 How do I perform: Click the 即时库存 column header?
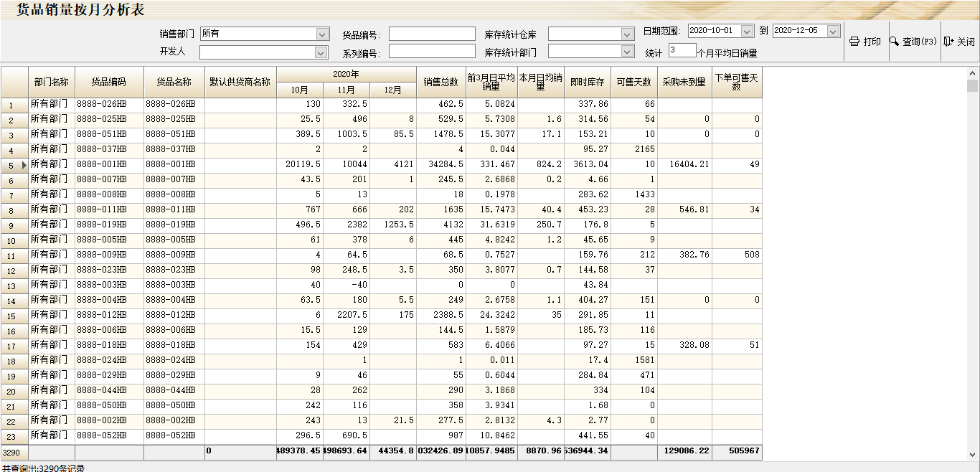[x=587, y=82]
